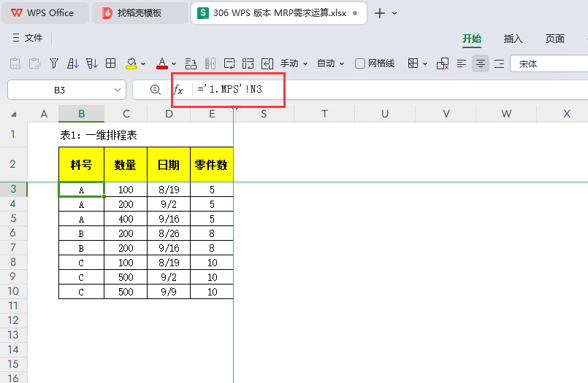588x383 pixels.
Task: Click the table grid icon in toolbar
Action: pos(110,63)
